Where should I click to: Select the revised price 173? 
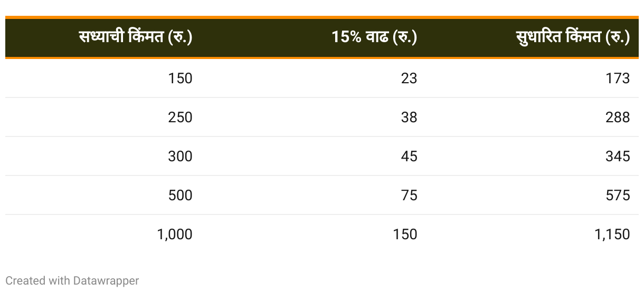point(618,79)
